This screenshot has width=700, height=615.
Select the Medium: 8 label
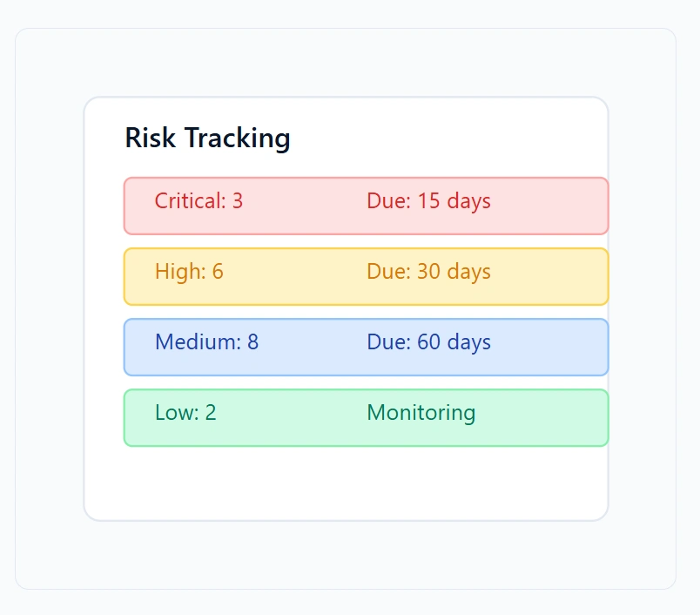206,342
